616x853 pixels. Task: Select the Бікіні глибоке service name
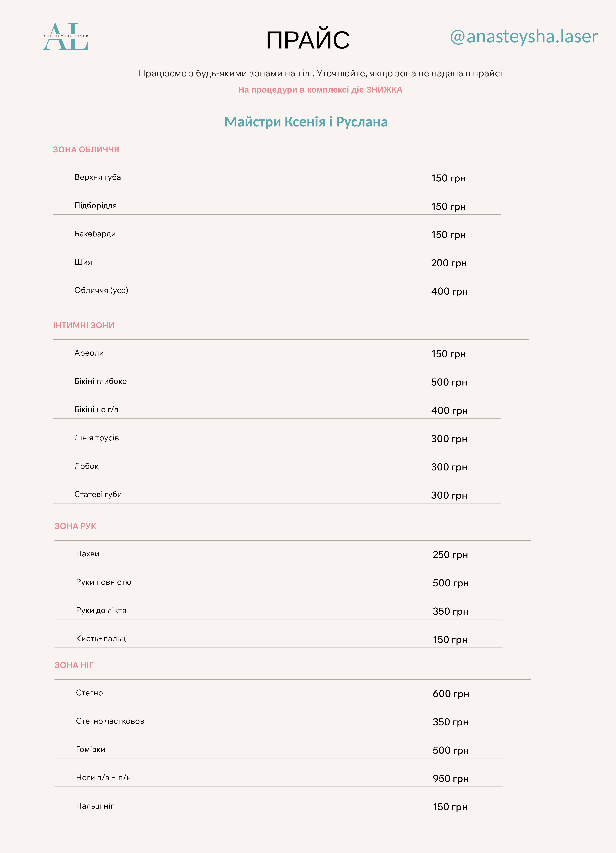click(100, 381)
